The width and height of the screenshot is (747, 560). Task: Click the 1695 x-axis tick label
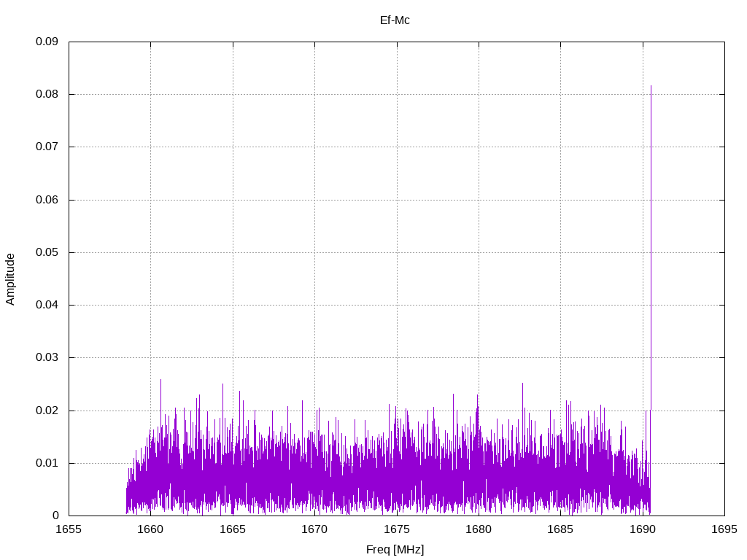point(724,529)
